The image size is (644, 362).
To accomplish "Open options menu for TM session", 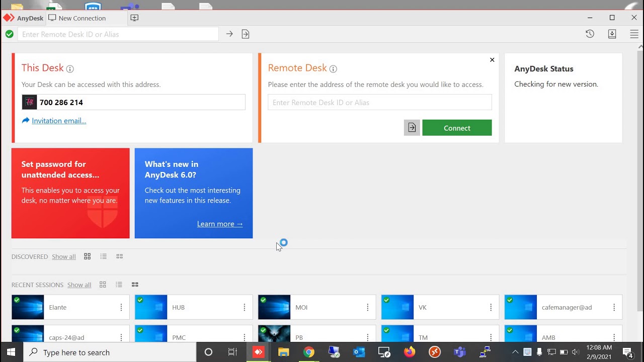I will 491,337.
